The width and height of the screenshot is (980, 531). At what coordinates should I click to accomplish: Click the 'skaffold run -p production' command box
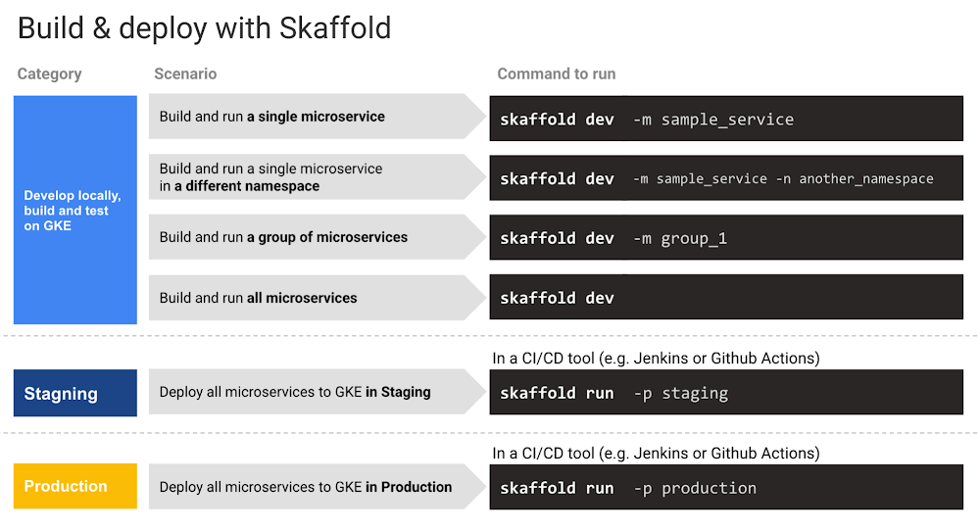[725, 488]
